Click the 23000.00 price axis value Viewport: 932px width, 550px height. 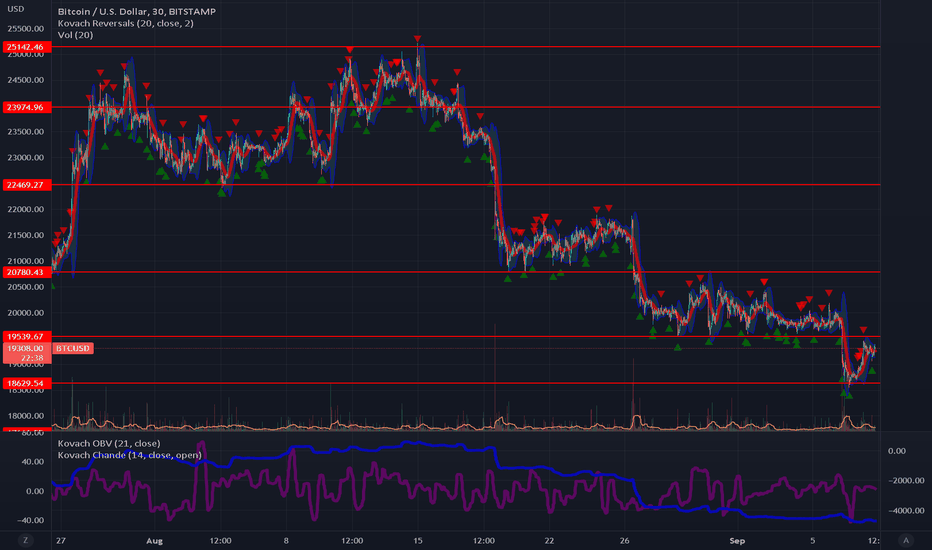[x=26, y=158]
